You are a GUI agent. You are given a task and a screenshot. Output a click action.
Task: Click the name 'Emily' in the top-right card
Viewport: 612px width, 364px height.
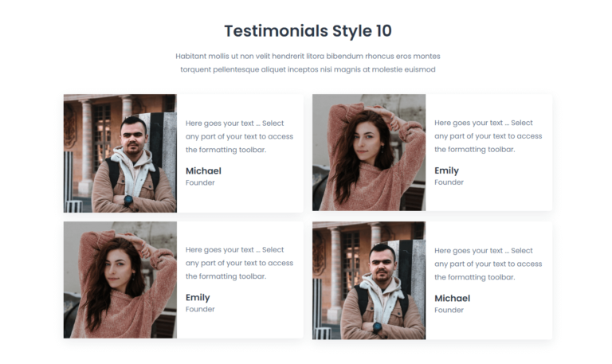(x=446, y=170)
